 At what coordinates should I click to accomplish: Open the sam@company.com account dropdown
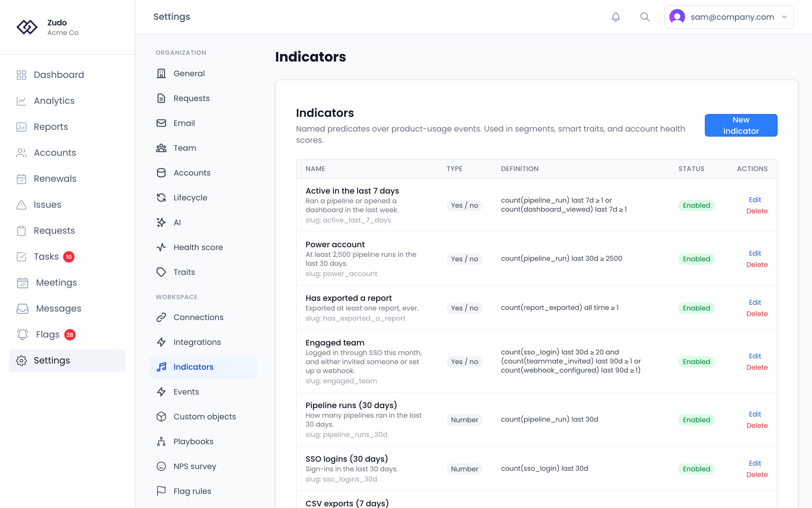pos(729,17)
